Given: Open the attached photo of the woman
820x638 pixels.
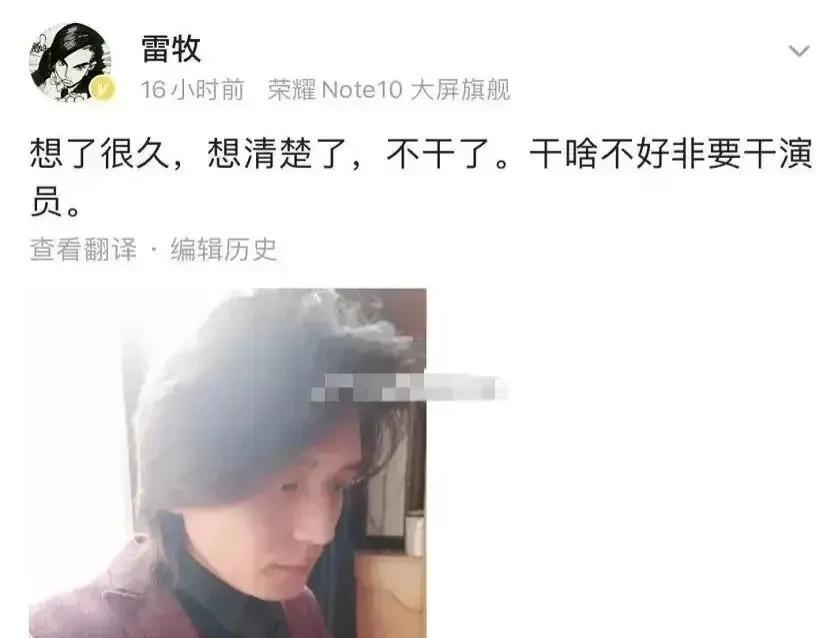Looking at the screenshot, I should [x=227, y=463].
